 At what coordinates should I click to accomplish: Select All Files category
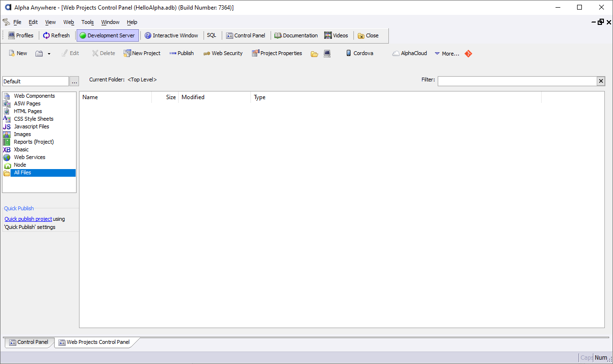tap(39, 172)
